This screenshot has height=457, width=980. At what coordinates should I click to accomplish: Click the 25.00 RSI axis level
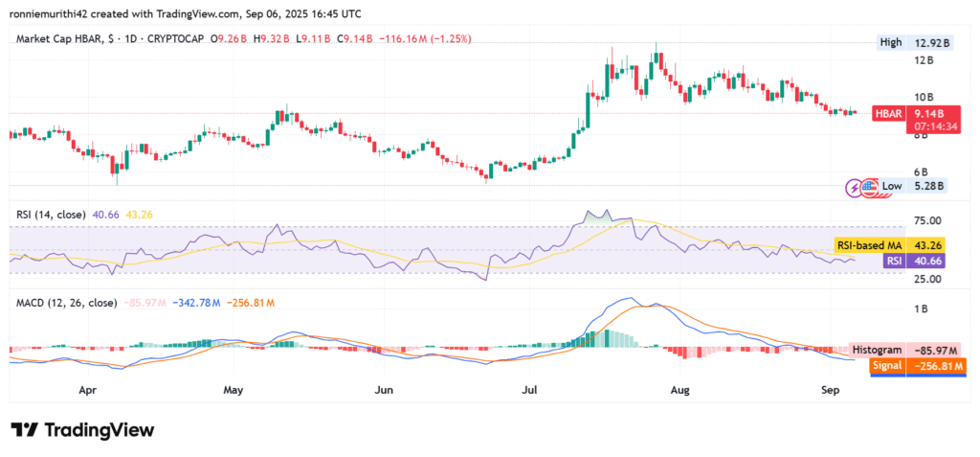tap(927, 279)
